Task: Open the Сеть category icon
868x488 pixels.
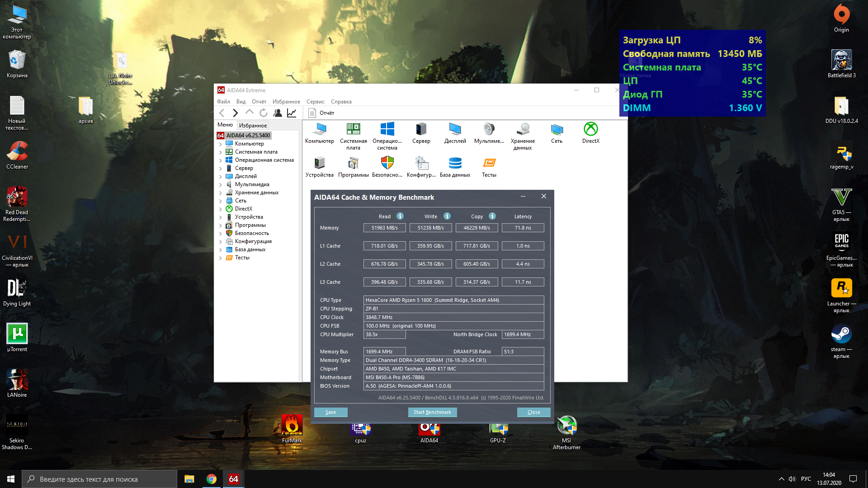Action: [557, 133]
